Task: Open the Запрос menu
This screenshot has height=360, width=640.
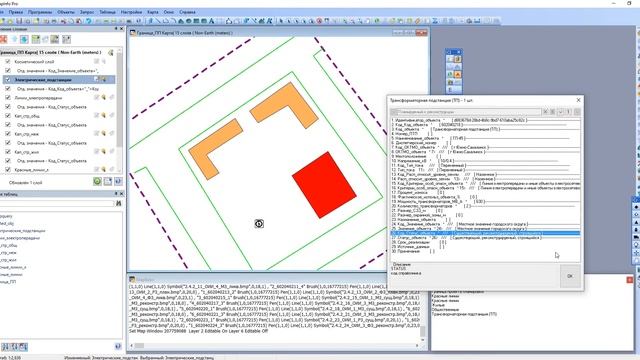Action: pos(87,12)
